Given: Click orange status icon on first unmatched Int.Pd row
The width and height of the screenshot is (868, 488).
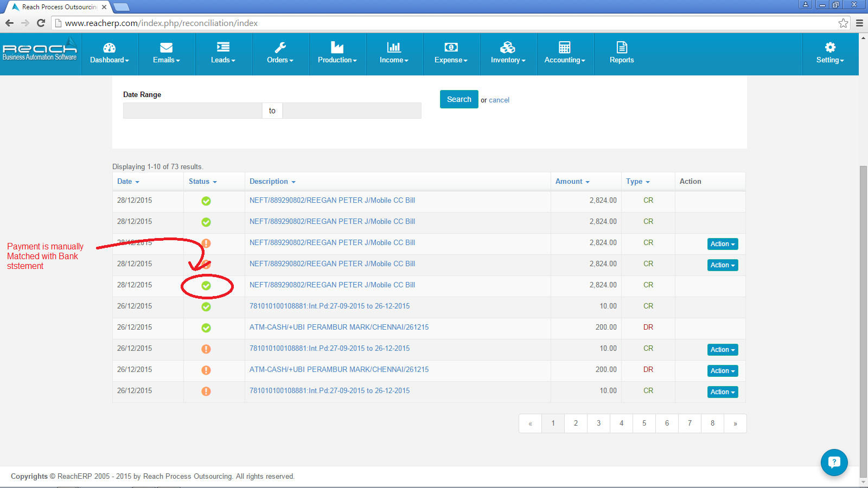Looking at the screenshot, I should click(206, 349).
